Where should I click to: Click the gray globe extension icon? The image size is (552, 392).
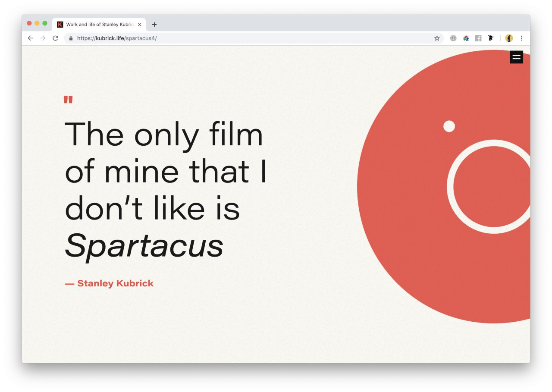[x=453, y=38]
